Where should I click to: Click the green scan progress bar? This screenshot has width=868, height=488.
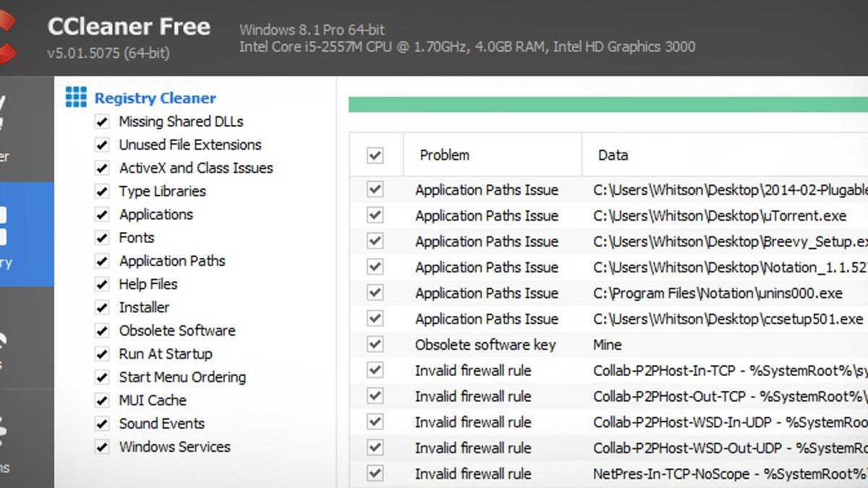coord(608,104)
